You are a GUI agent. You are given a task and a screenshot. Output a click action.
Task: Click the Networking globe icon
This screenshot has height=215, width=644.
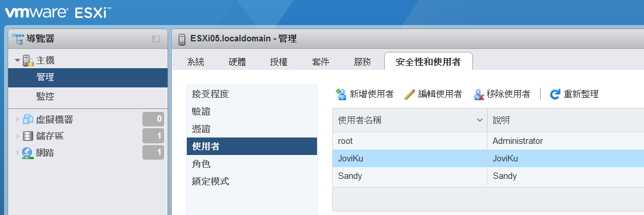(x=28, y=153)
